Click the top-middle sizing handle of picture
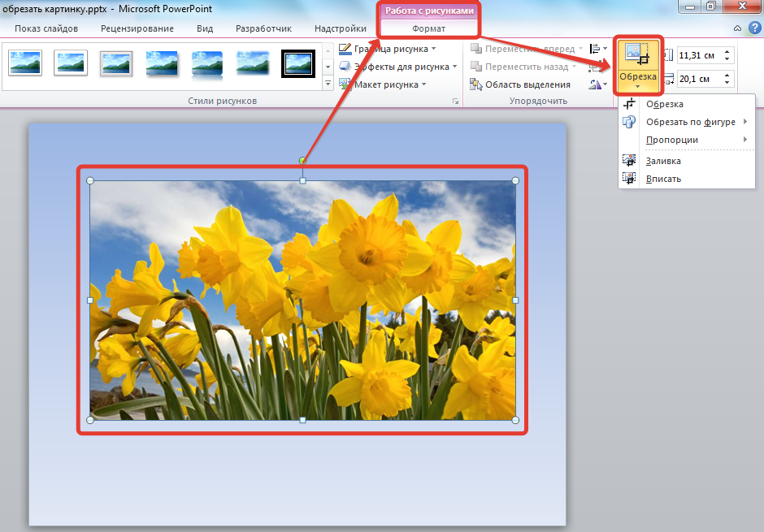 point(302,180)
